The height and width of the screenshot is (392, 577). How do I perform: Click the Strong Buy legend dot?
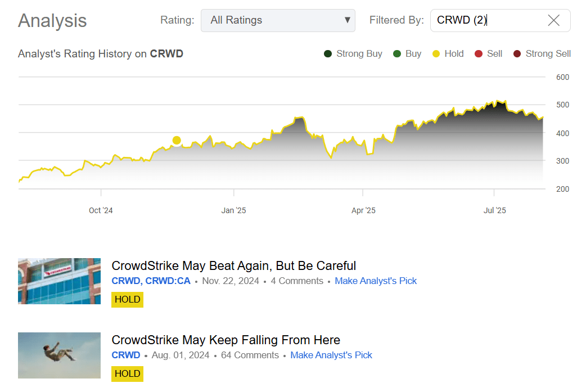tap(328, 53)
